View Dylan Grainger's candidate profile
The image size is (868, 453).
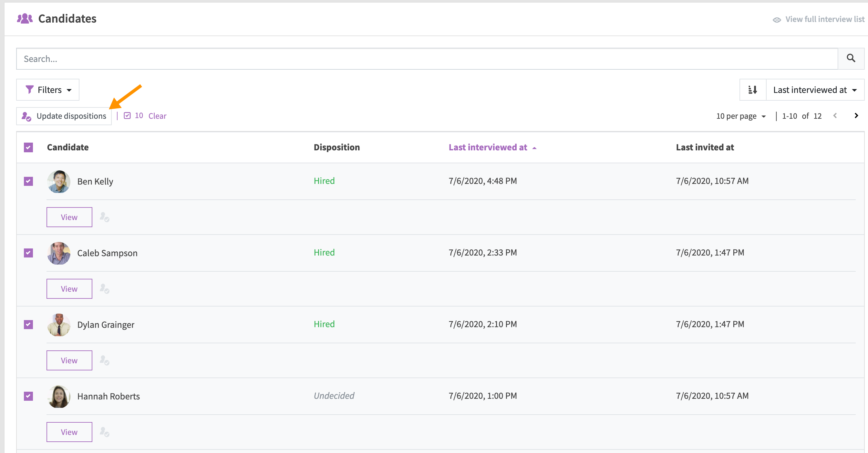(x=69, y=360)
